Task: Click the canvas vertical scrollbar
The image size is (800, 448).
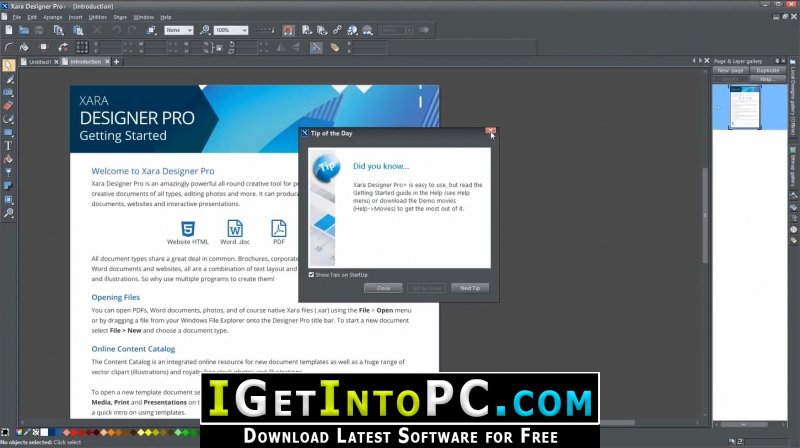Action: pyautogui.click(x=705, y=215)
